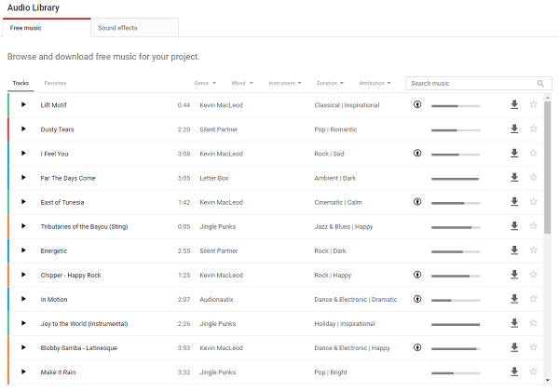This screenshot has width=559, height=392.
Task: Click attribution icon on the In Motion row
Action: [417, 299]
